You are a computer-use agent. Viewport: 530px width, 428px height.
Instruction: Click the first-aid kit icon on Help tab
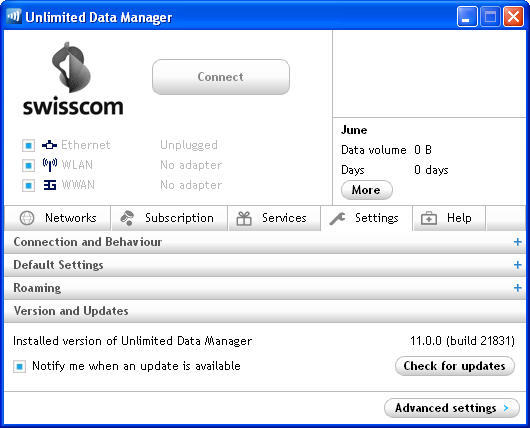click(429, 218)
